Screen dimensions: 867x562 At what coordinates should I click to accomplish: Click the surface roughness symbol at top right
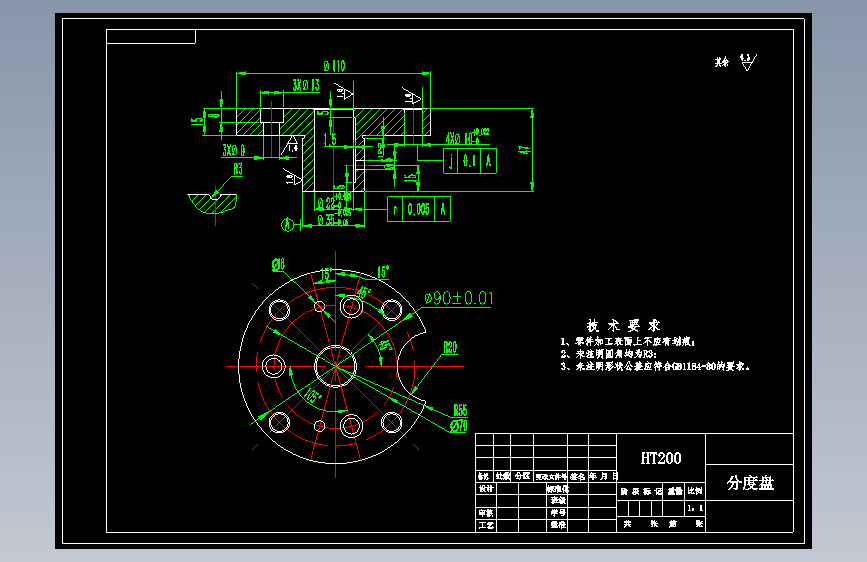(x=748, y=62)
